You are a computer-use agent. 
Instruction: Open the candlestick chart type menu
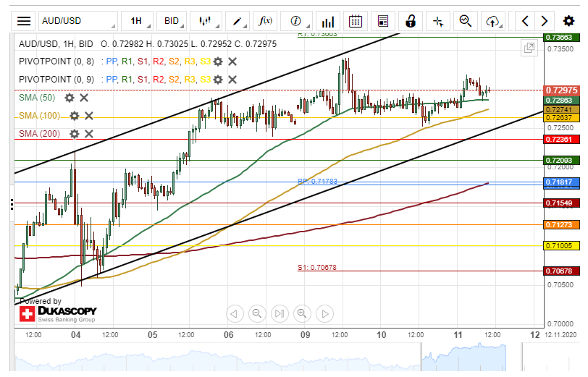click(205, 21)
